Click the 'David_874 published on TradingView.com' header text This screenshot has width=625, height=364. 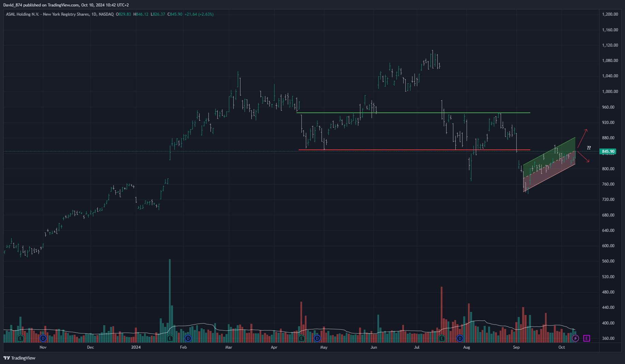click(41, 5)
